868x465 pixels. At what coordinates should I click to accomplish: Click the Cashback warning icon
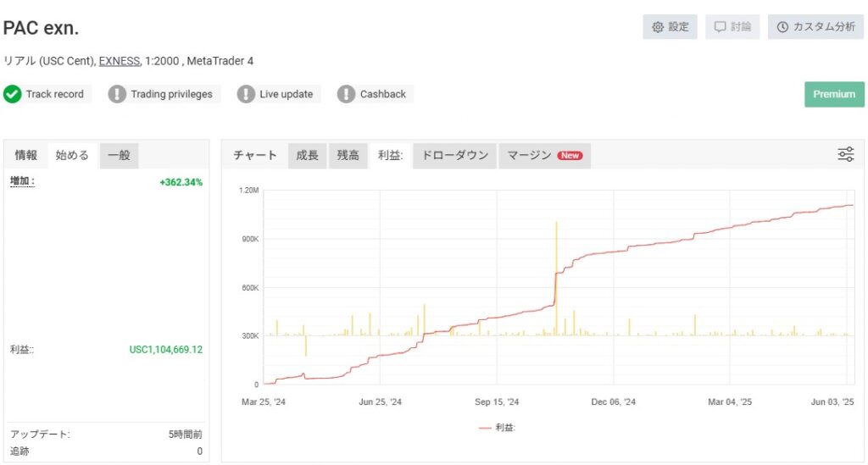(x=346, y=94)
